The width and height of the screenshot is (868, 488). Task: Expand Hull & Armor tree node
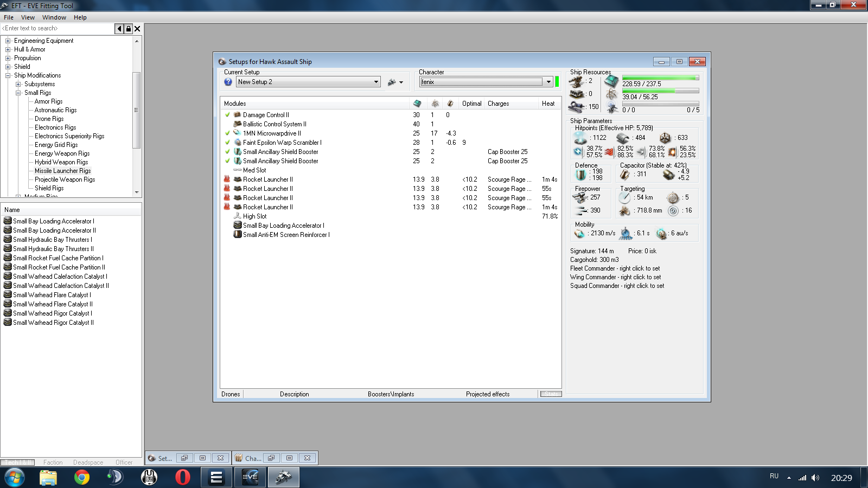pos(8,49)
